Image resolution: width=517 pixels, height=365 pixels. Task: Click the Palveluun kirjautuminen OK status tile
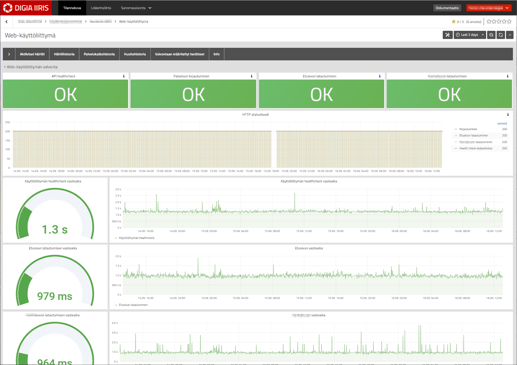pos(193,94)
